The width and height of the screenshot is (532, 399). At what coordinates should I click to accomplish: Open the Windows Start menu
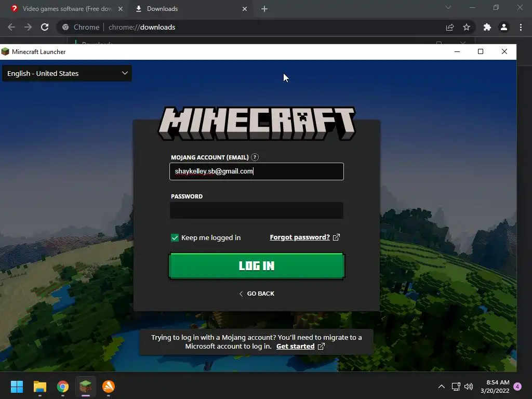17,387
